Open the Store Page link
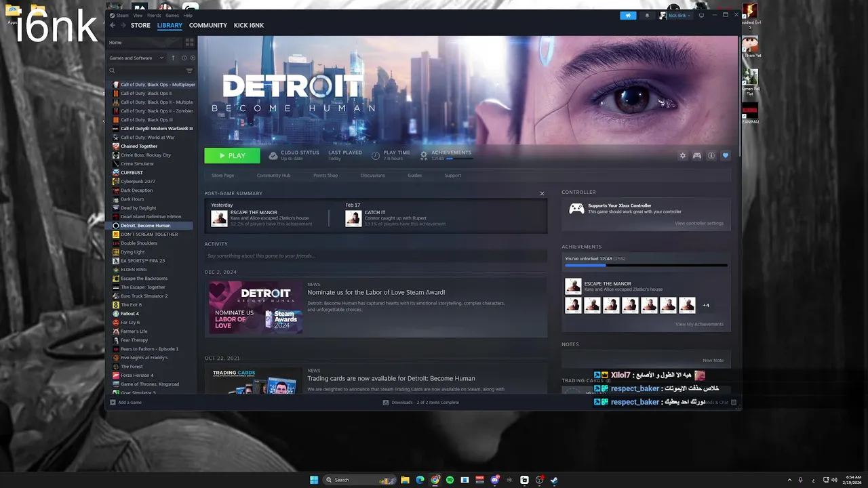This screenshot has width=868, height=488. [223, 176]
